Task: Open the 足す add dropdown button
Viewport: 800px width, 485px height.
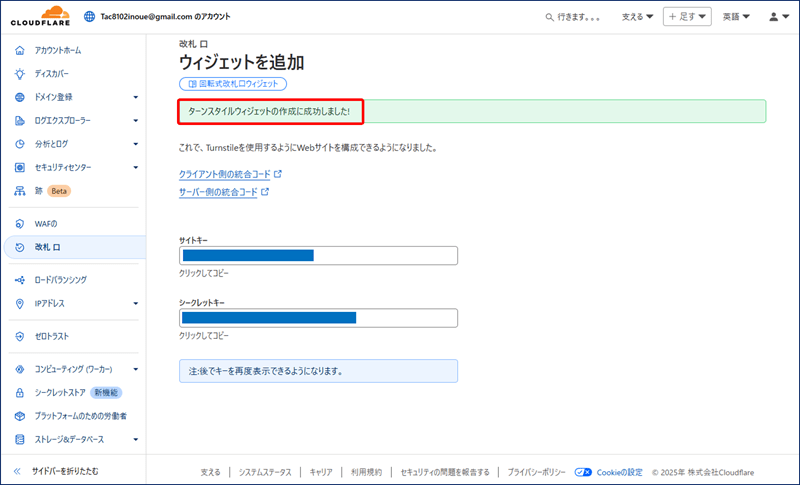Action: [x=687, y=17]
